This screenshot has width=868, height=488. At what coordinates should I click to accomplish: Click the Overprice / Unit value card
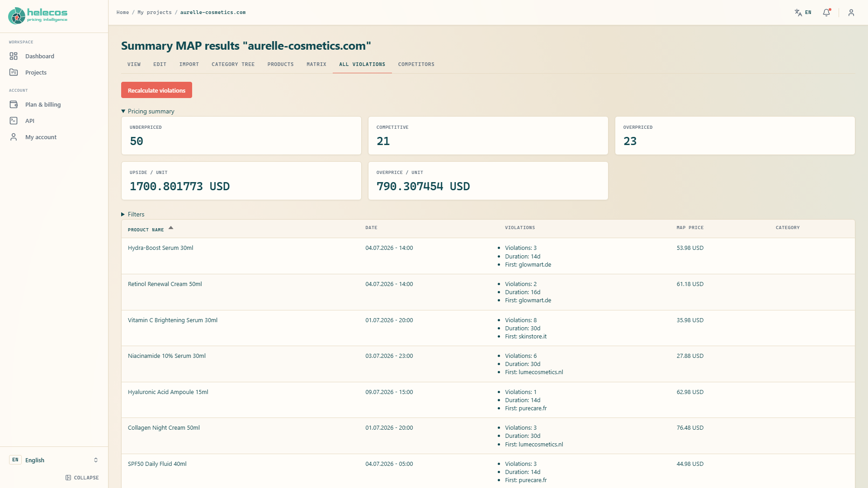click(488, 181)
